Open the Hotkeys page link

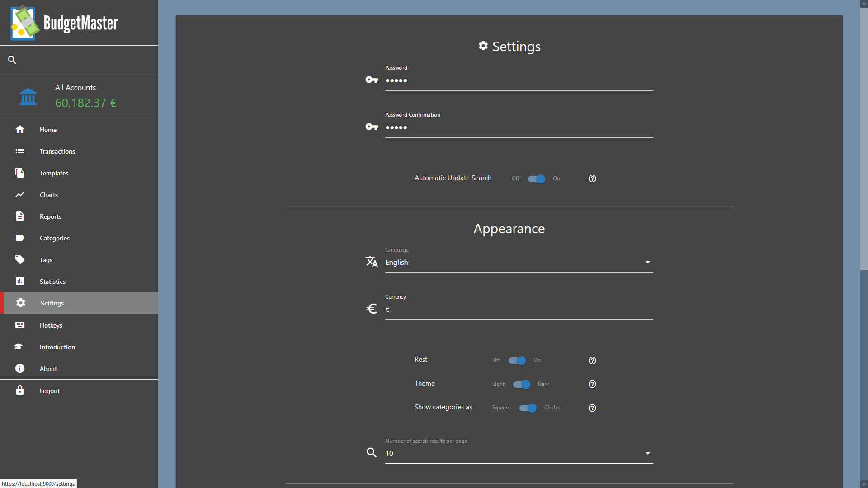79,325
